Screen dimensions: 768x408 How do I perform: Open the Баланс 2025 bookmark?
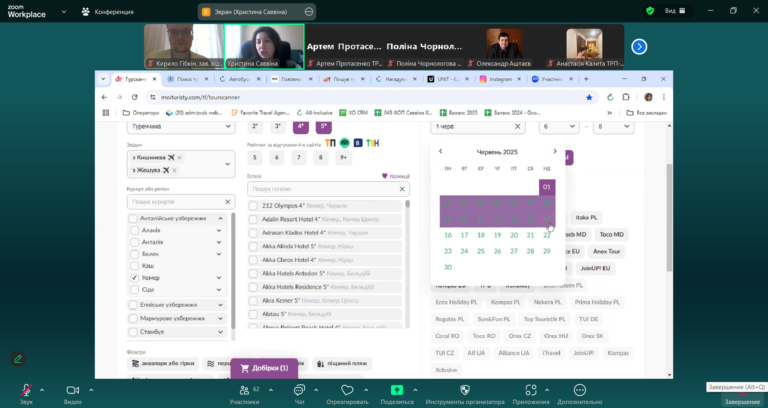458,113
